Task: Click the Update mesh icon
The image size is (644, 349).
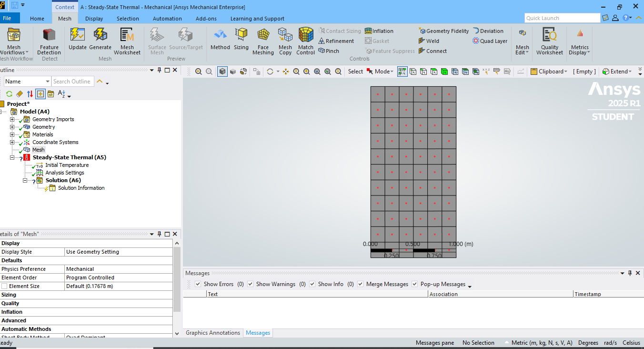Action: (77, 39)
